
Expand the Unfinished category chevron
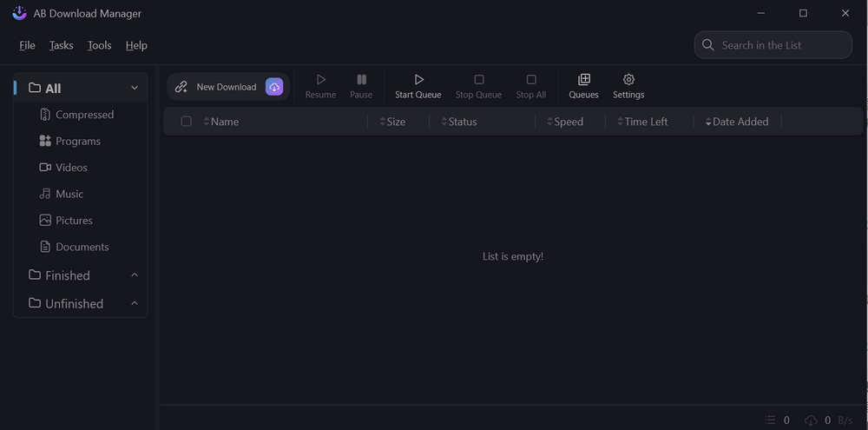[x=135, y=303]
